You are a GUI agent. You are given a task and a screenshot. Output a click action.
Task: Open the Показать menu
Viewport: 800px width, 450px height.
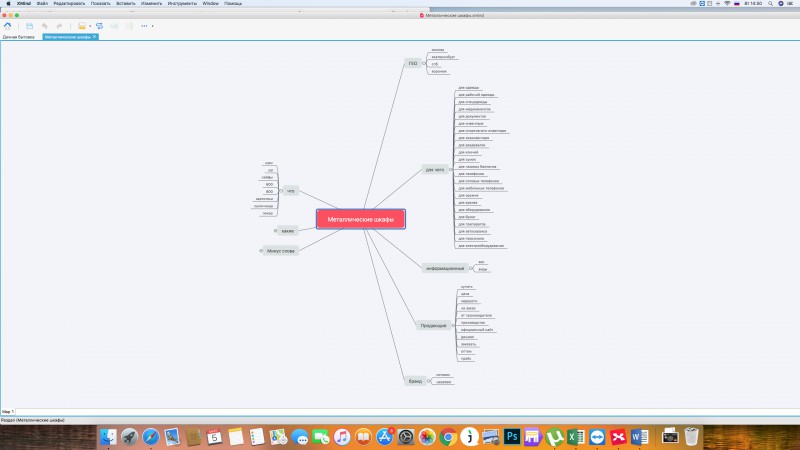pyautogui.click(x=101, y=4)
